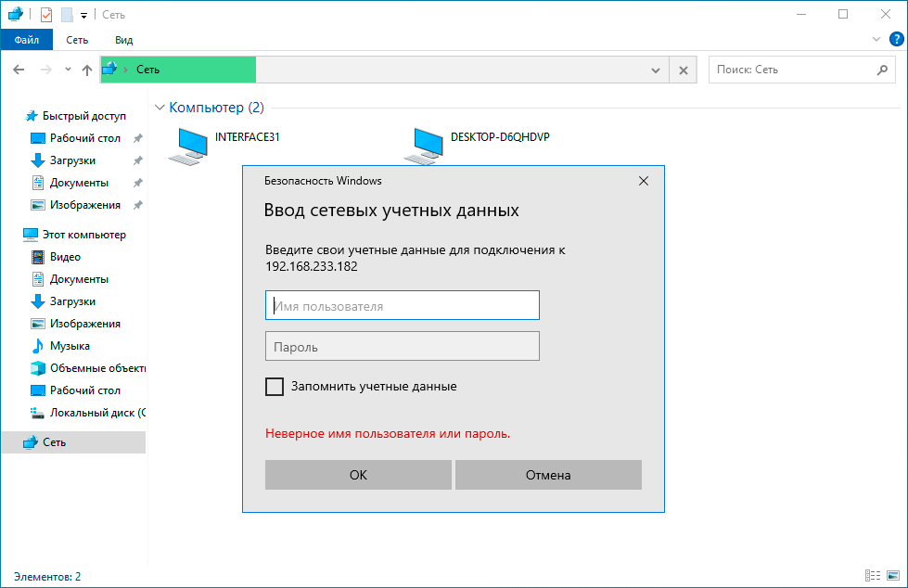
Task: Open Загрузки under Этот компьютер
Action: (x=72, y=301)
